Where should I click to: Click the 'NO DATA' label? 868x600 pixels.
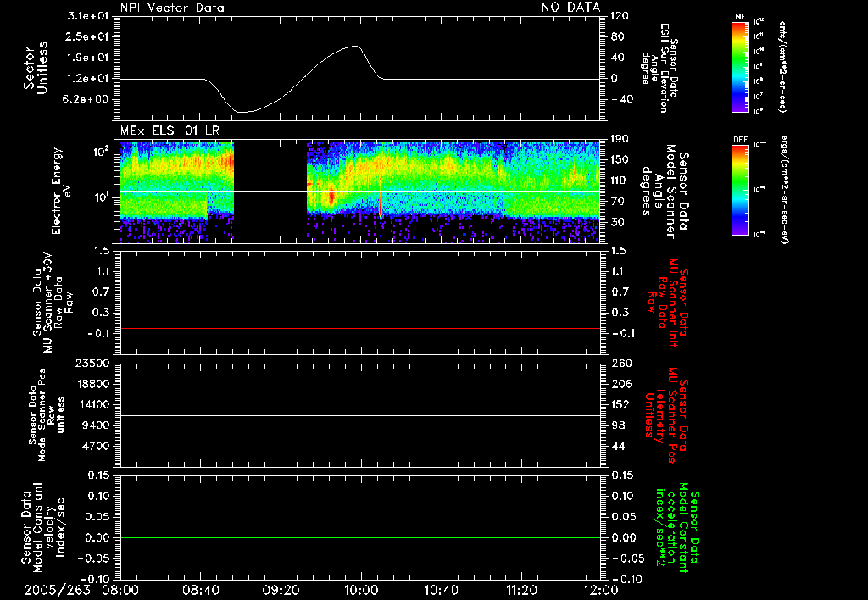(x=570, y=8)
